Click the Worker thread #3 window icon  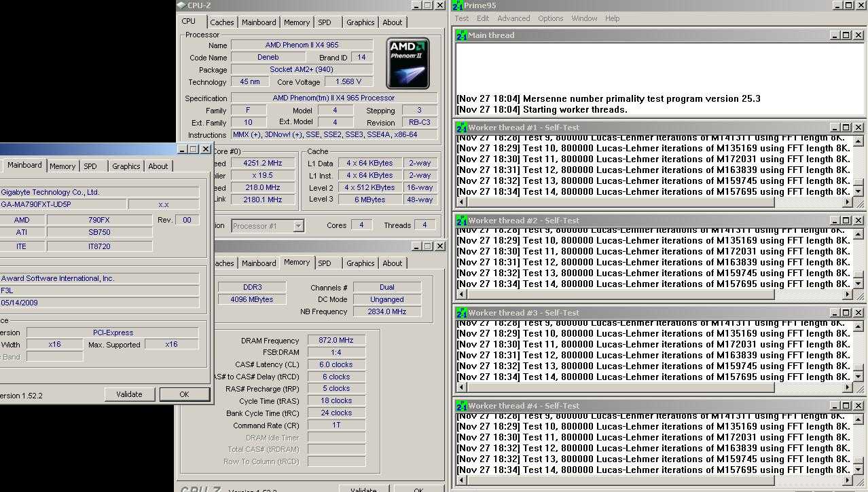pos(461,312)
